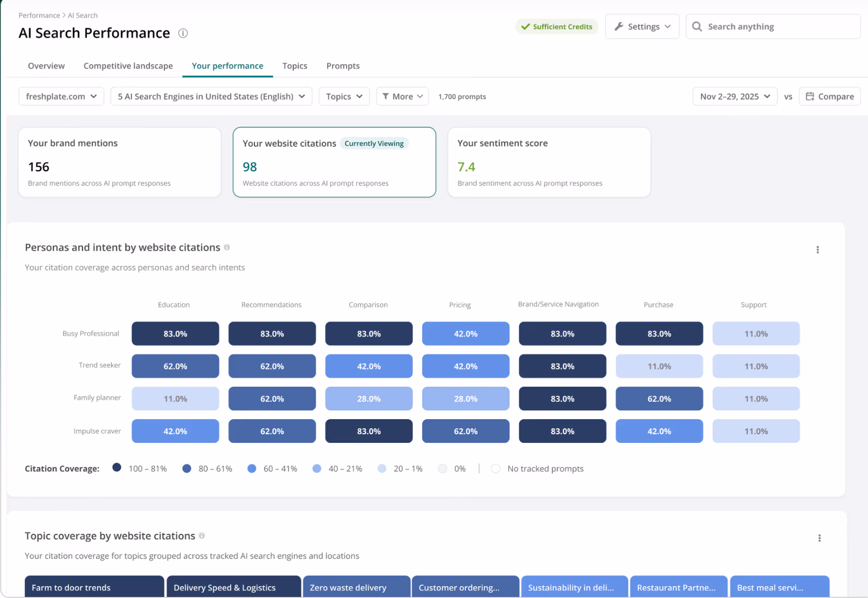The image size is (868, 598).
Task: Open the Delivery Speed & Logistics topic block
Action: 234,587
